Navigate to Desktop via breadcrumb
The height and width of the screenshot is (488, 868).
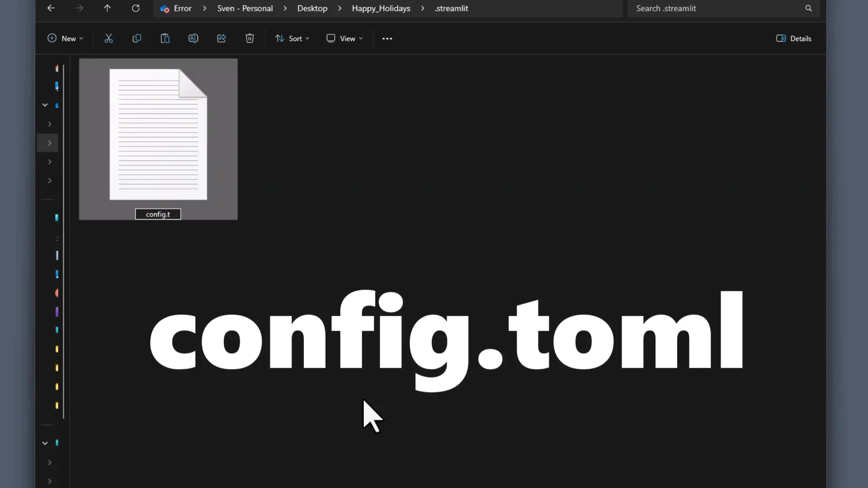pyautogui.click(x=312, y=8)
